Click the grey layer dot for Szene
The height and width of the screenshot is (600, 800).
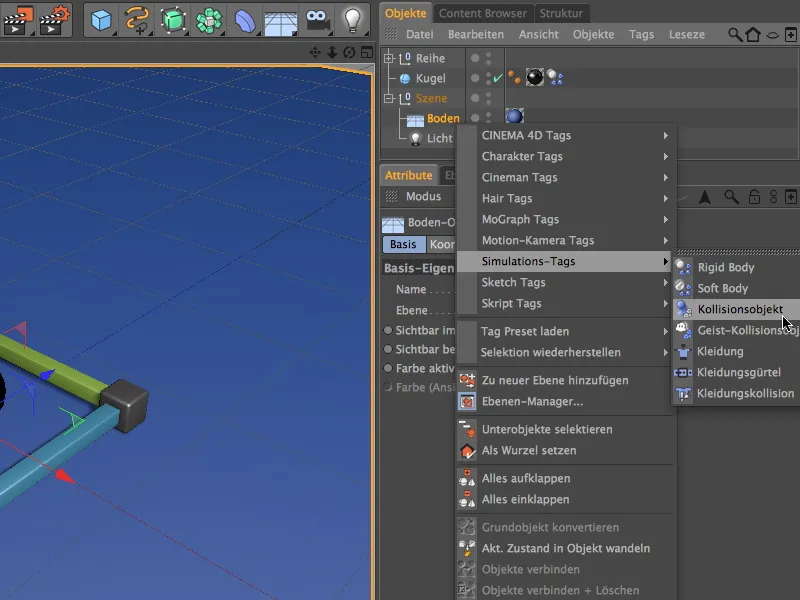[475, 98]
